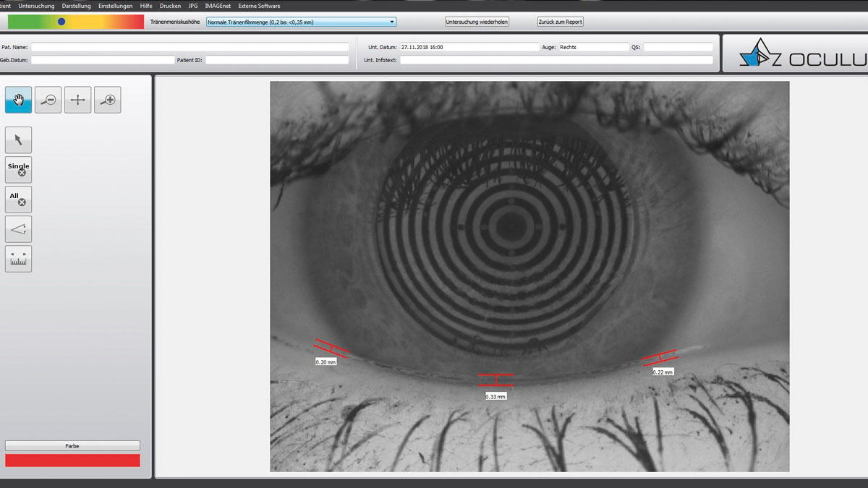Select the ruler distance measurement tool
The width and height of the screenshot is (868, 488).
(19, 258)
